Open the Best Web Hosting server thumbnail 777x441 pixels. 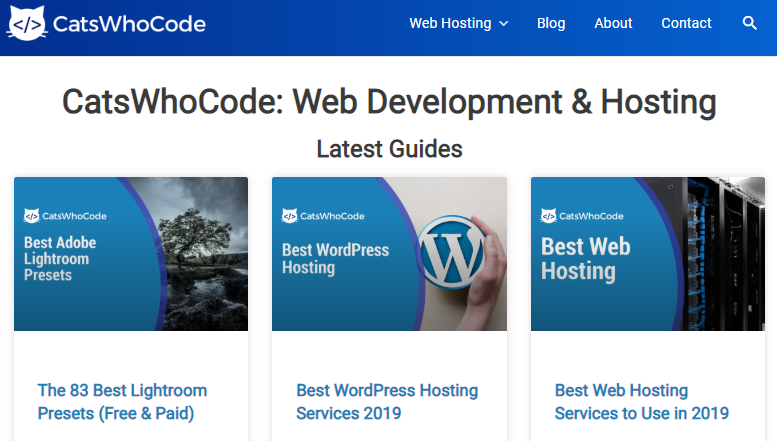pyautogui.click(x=648, y=254)
